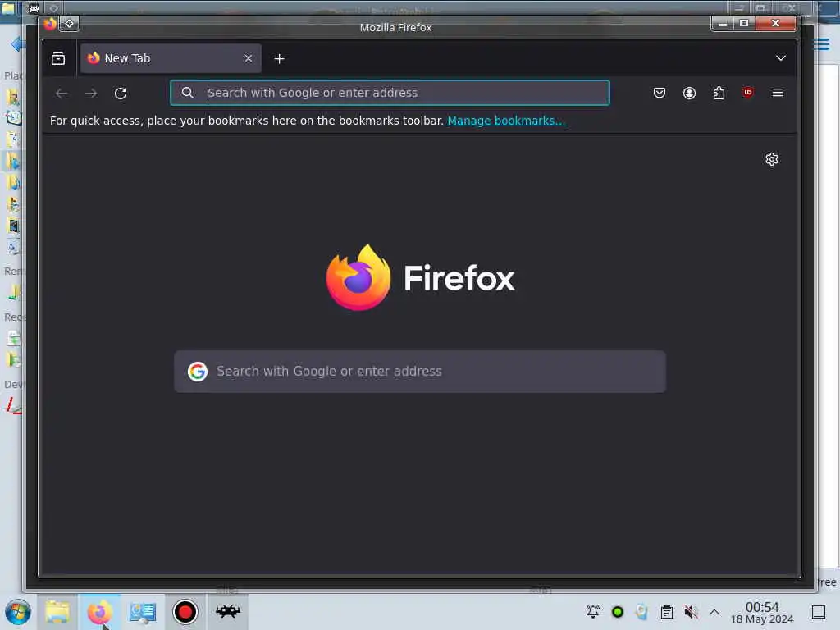Open the space invader taskbar app
840x630 pixels.
[228, 612]
